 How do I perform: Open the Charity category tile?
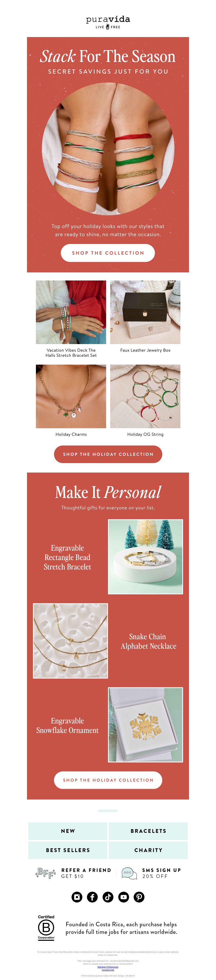[x=148, y=850]
